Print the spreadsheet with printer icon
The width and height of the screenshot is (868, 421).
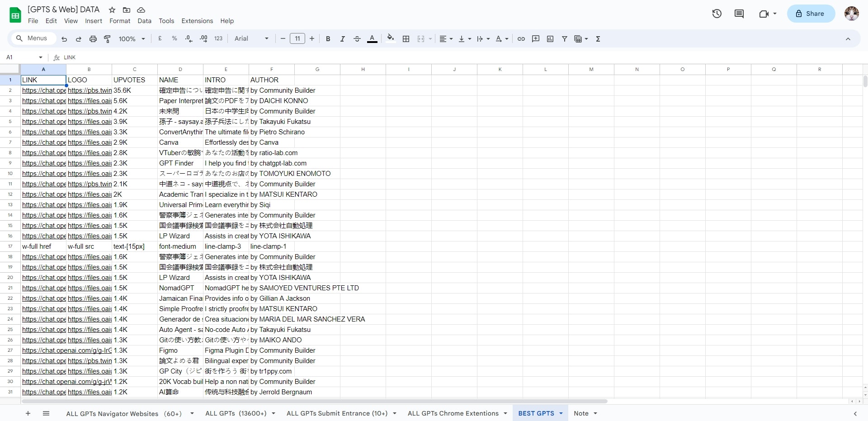pyautogui.click(x=93, y=39)
